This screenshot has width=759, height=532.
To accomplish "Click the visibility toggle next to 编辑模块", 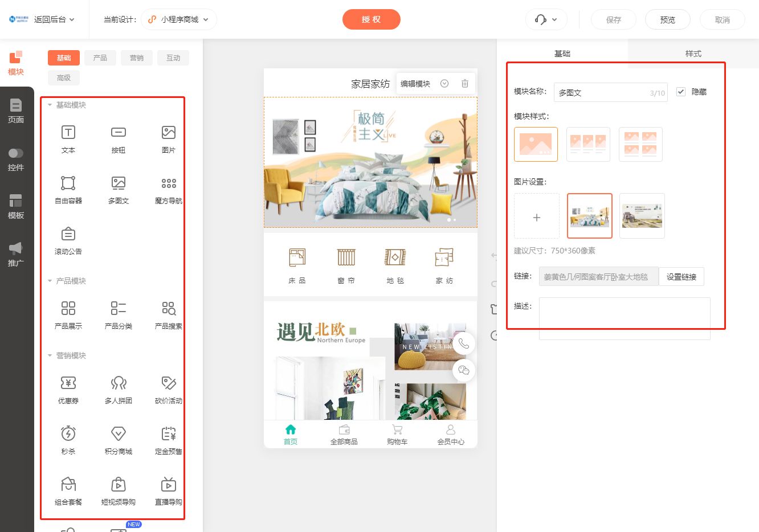I will coord(444,83).
